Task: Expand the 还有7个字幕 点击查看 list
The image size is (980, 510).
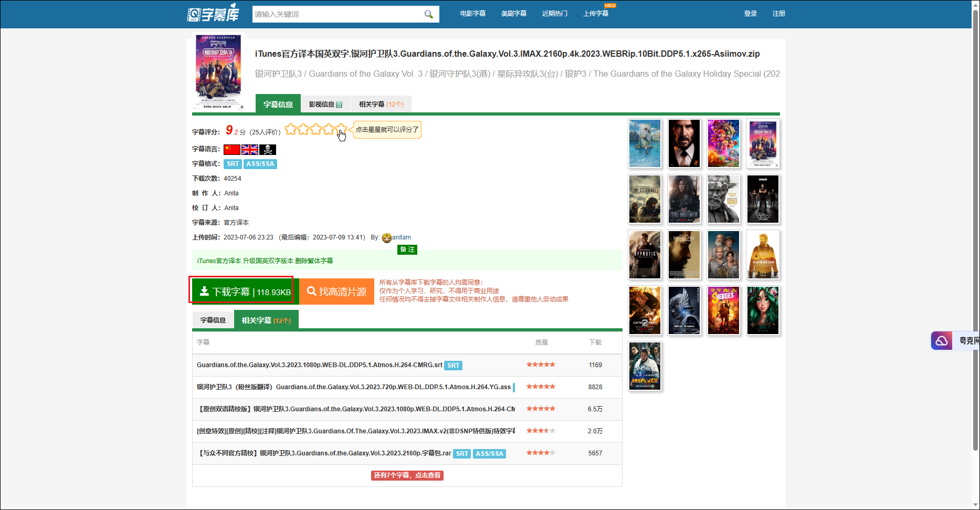Action: (407, 475)
